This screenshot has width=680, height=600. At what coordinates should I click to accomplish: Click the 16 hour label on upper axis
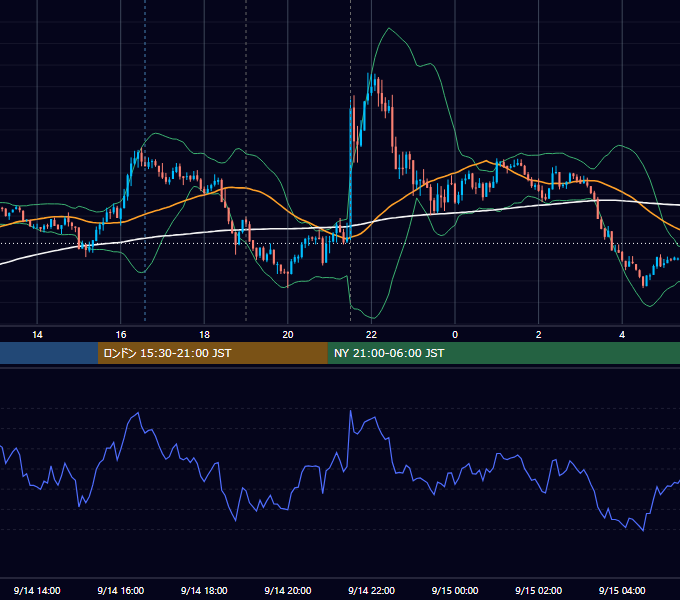click(121, 335)
